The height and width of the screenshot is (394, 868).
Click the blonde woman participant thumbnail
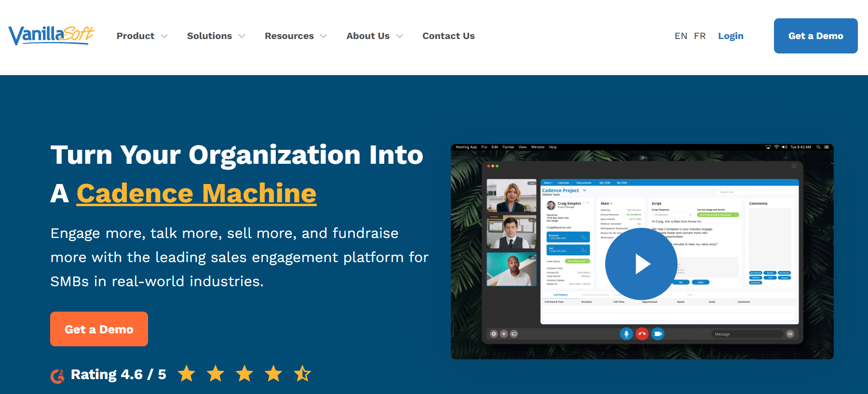tap(512, 196)
